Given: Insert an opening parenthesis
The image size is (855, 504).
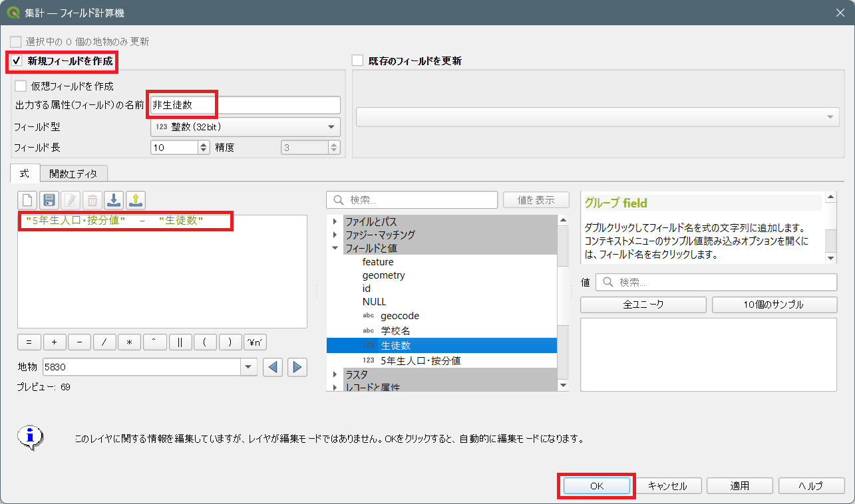Looking at the screenshot, I should [x=205, y=342].
